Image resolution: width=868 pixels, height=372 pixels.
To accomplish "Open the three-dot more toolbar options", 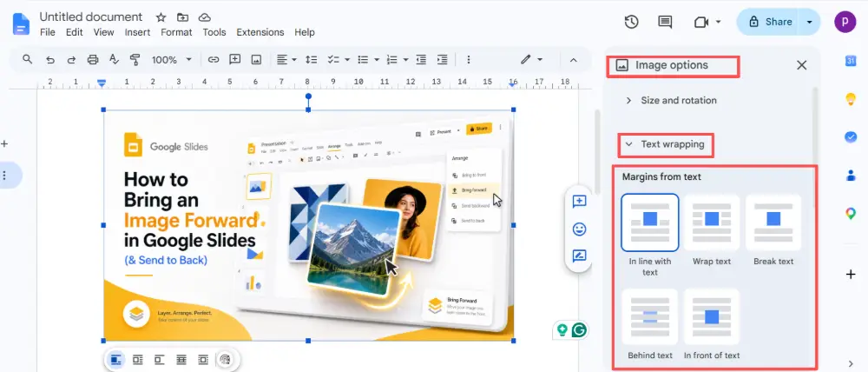I will click(x=469, y=59).
